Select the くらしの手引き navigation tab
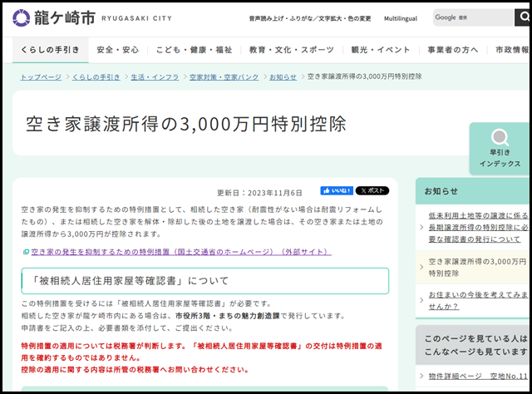532x394 pixels. coord(50,50)
